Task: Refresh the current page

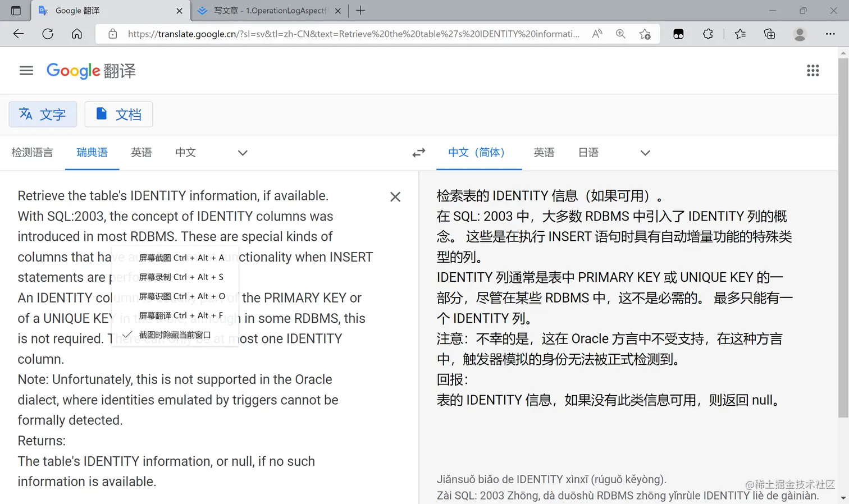Action: [48, 34]
